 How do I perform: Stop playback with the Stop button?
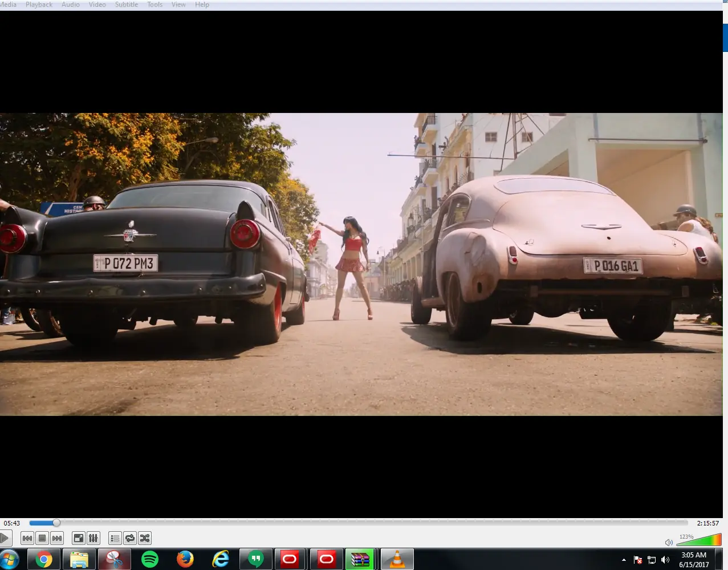click(42, 538)
